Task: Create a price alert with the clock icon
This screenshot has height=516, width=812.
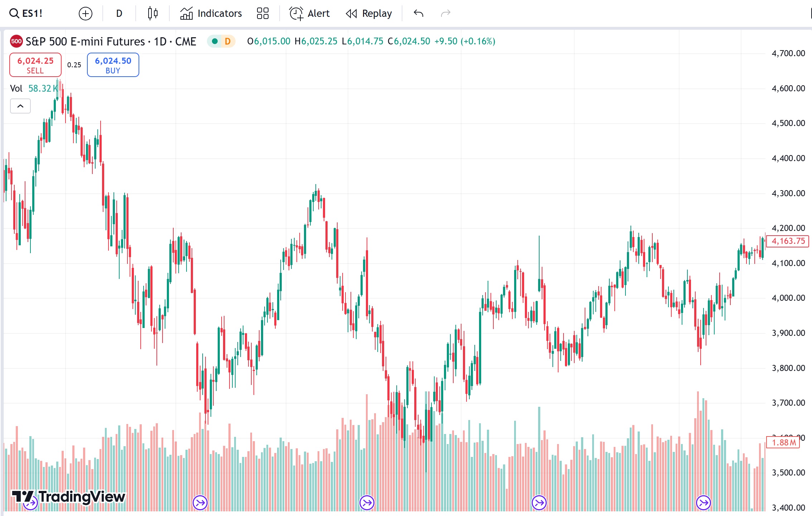Action: tap(309, 13)
